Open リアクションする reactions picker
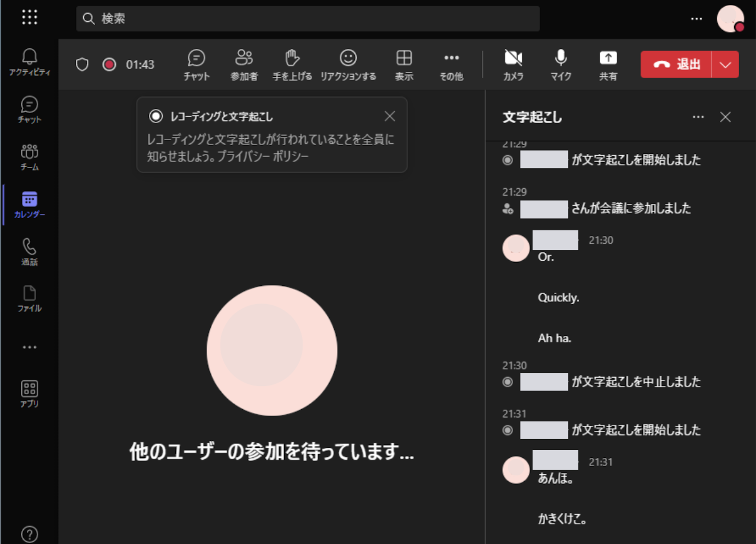Image resolution: width=756 pixels, height=544 pixels. [348, 65]
